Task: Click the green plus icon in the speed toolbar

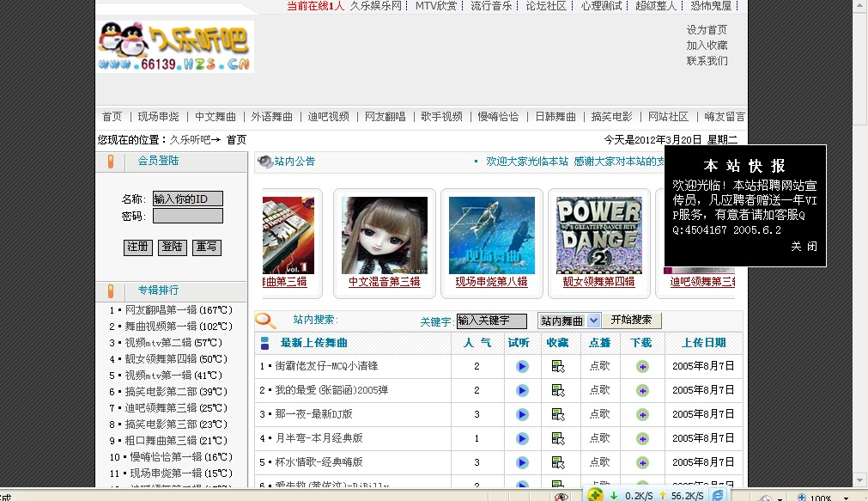Action: coord(595,495)
